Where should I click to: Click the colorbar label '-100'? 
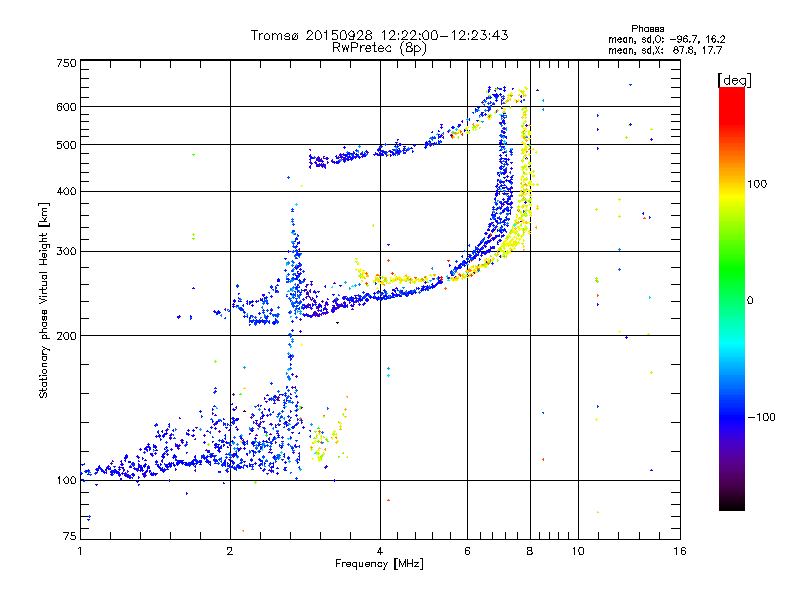point(761,417)
